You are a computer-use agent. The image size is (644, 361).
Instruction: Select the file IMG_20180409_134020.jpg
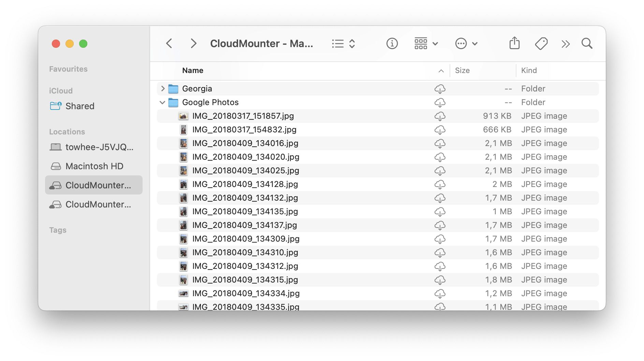coord(378,157)
